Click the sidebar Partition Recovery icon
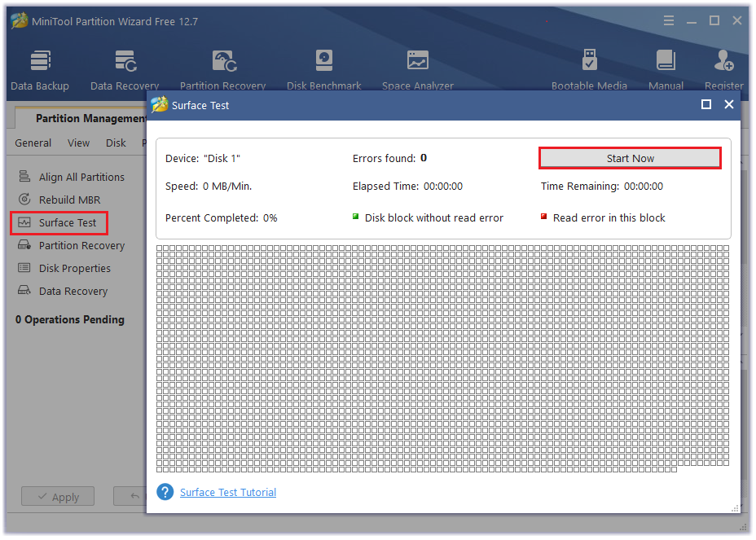The height and width of the screenshot is (540, 756). tap(24, 245)
